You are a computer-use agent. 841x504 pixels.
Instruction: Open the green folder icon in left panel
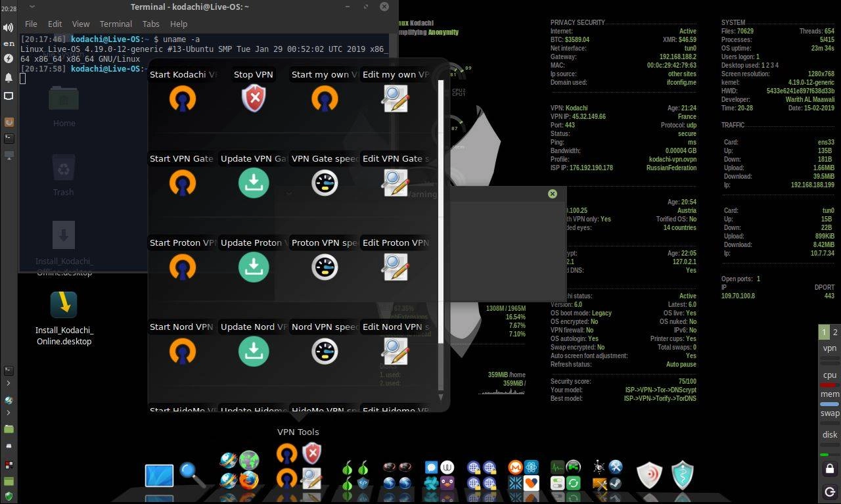pyautogui.click(x=9, y=428)
